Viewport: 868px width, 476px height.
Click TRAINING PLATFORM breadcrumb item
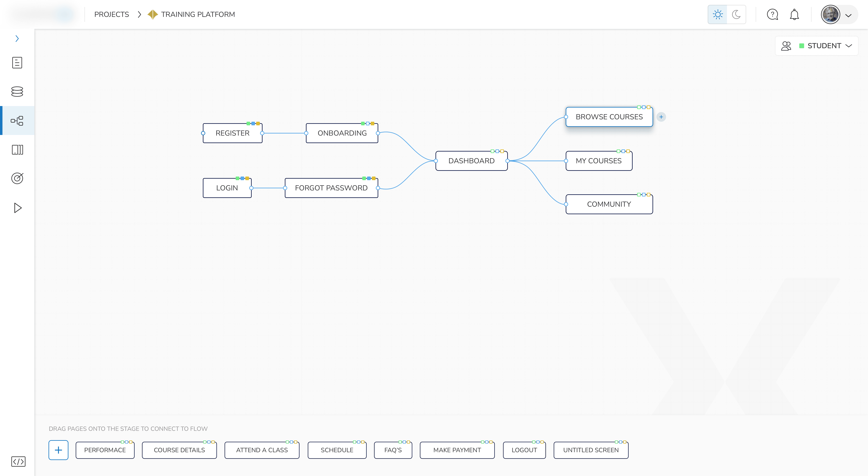pyautogui.click(x=198, y=14)
